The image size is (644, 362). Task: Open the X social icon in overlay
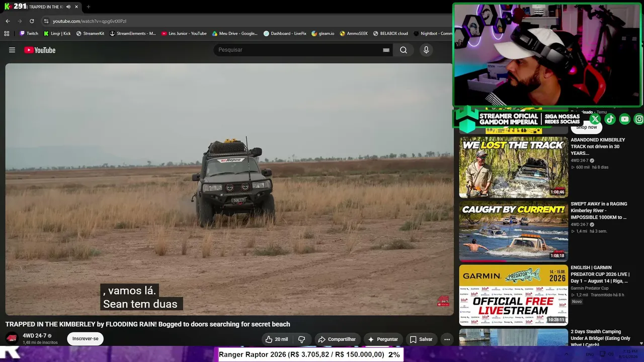tap(595, 119)
